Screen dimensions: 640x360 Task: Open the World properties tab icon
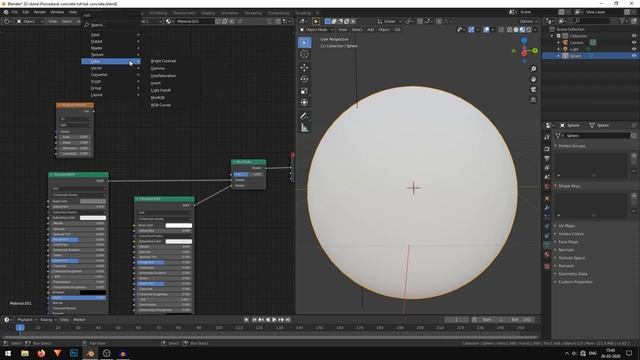(547, 187)
